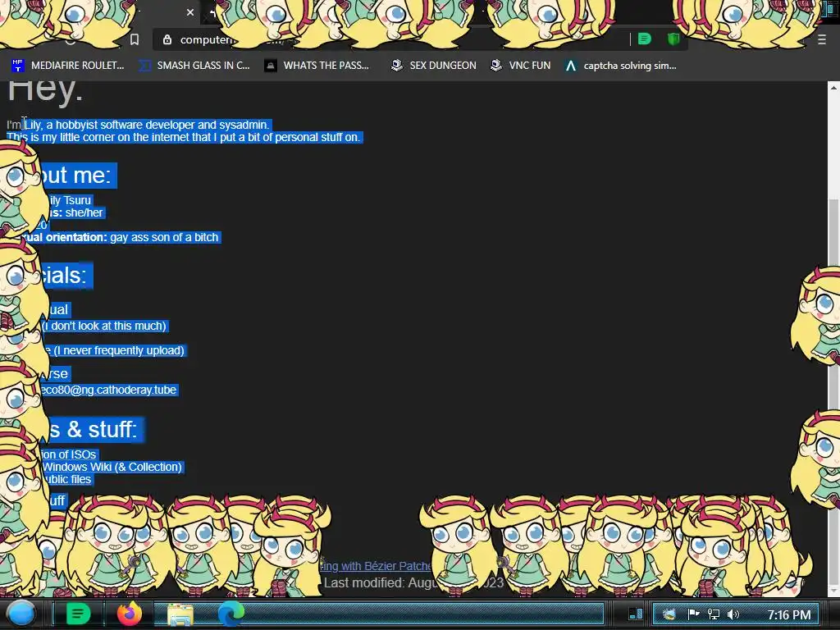Open the green chat-bubble extension icon

645,39
